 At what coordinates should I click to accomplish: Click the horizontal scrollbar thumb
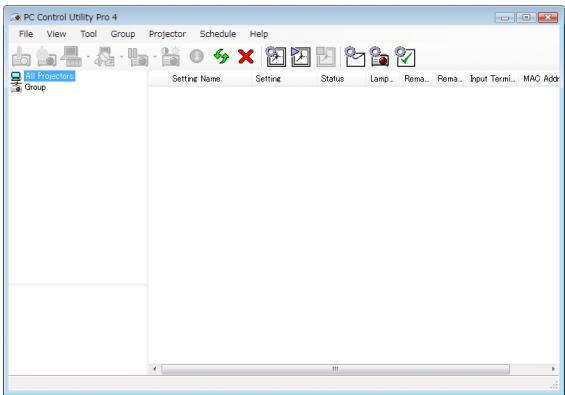click(335, 369)
